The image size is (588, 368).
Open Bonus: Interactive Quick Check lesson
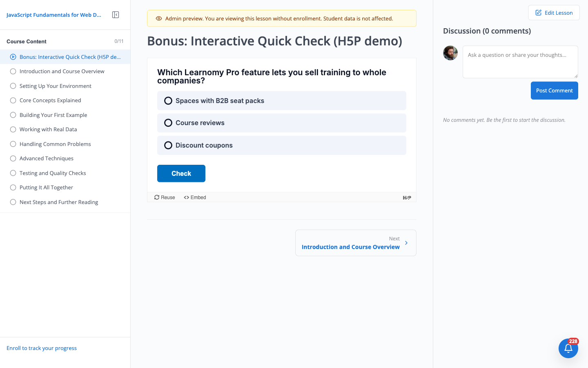(65, 57)
